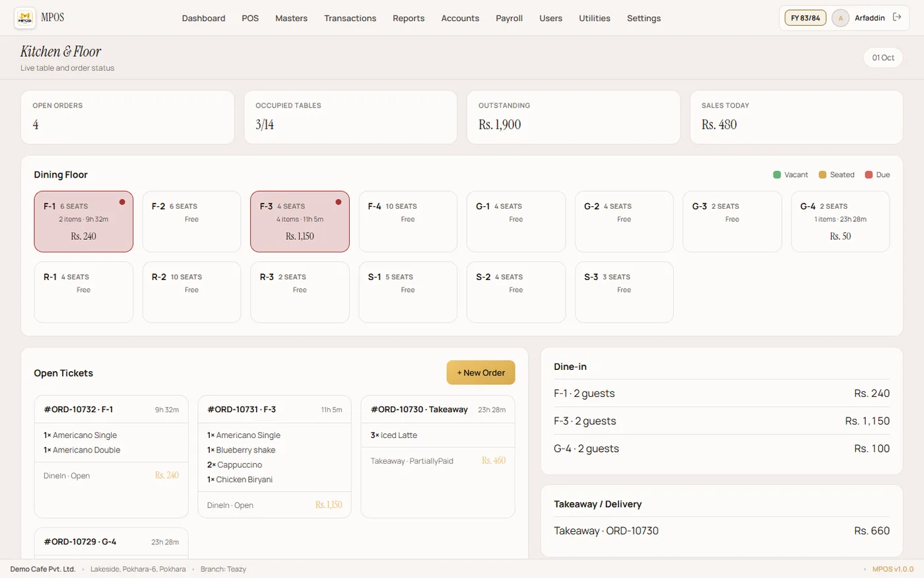Select table G-1 on the floor

(x=516, y=221)
